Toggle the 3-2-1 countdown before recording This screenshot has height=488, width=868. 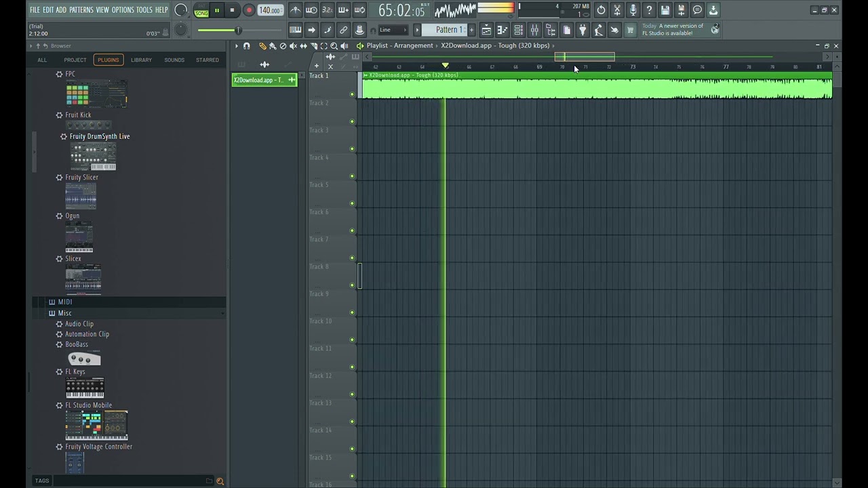[328, 10]
